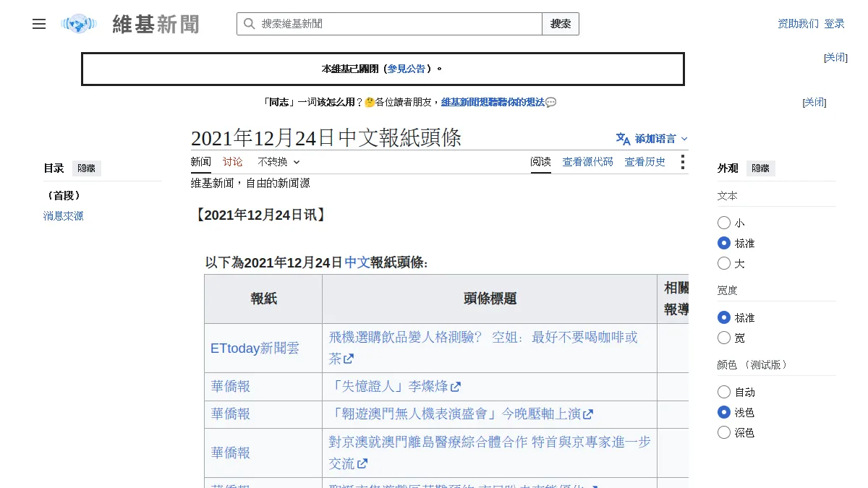Select 自动 color mode radio button

(724, 392)
